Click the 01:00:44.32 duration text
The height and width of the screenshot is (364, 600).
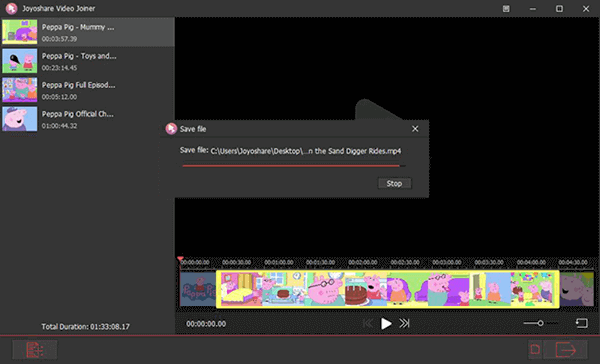pos(59,126)
